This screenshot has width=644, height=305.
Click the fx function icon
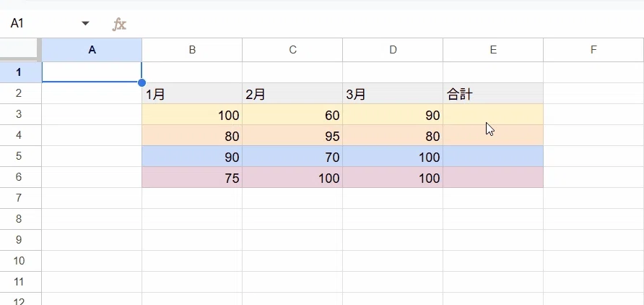point(119,25)
